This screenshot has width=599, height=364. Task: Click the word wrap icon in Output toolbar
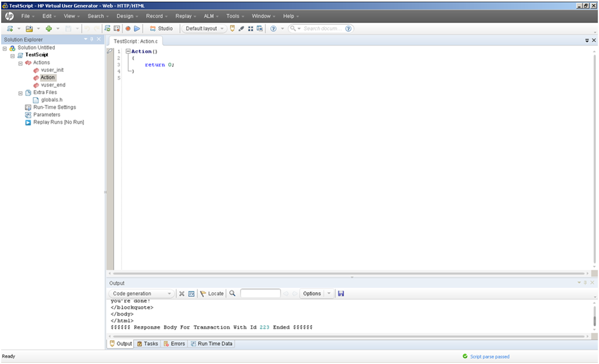(x=191, y=294)
